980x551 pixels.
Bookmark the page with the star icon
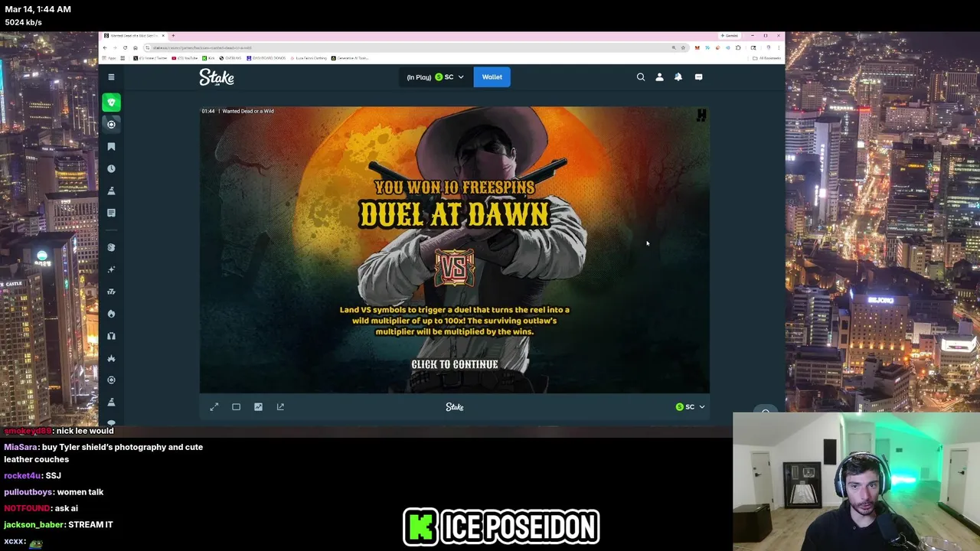[683, 47]
